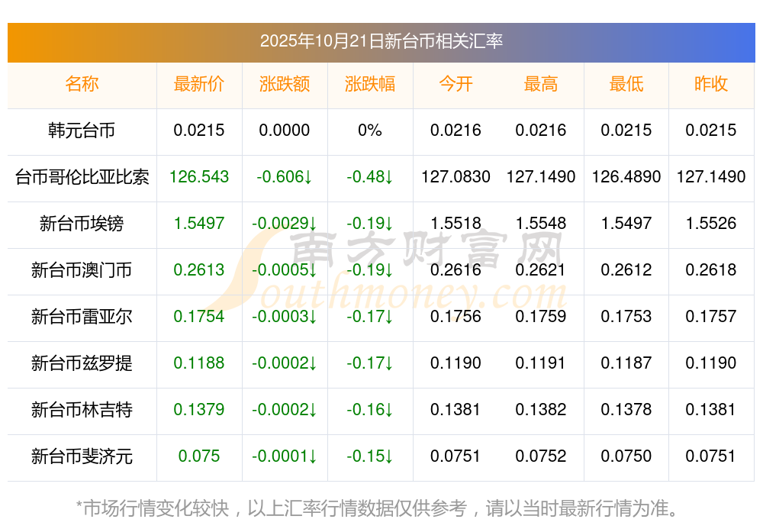This screenshot has width=763, height=532.
Task: Select the 今开 column header
Action: pos(456,84)
